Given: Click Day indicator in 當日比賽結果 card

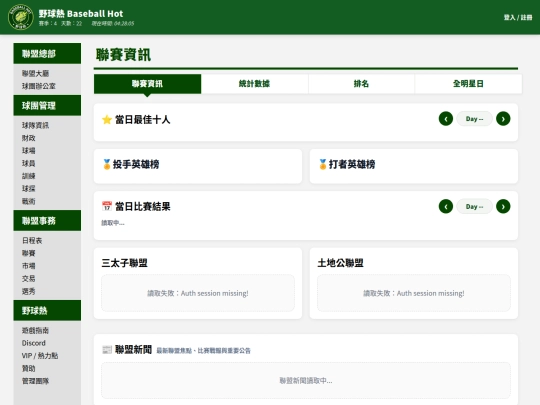Looking at the screenshot, I should [474, 206].
